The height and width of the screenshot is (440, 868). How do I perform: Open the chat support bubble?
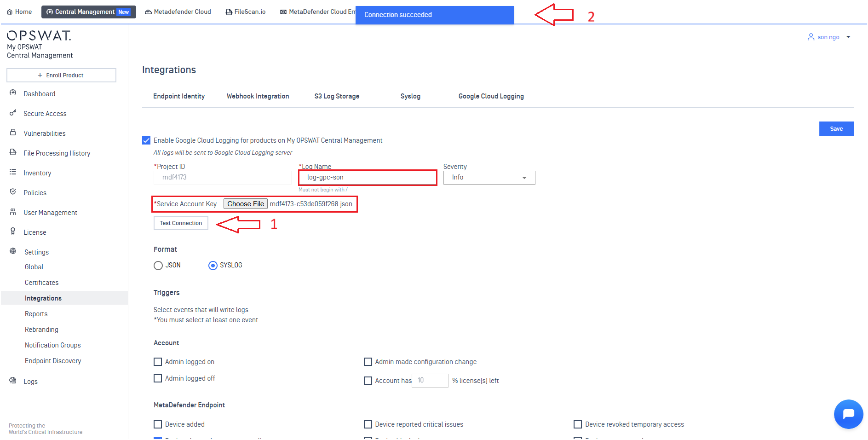[x=848, y=414]
